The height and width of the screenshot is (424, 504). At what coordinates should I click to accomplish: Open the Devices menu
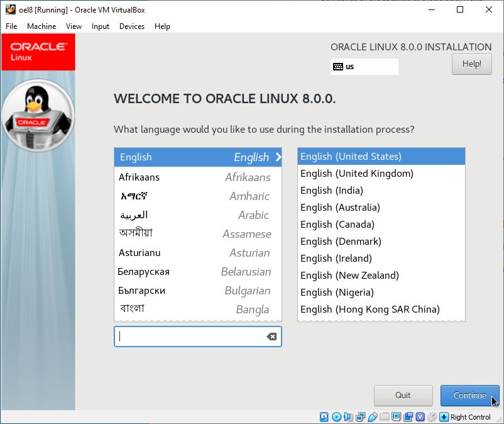132,26
